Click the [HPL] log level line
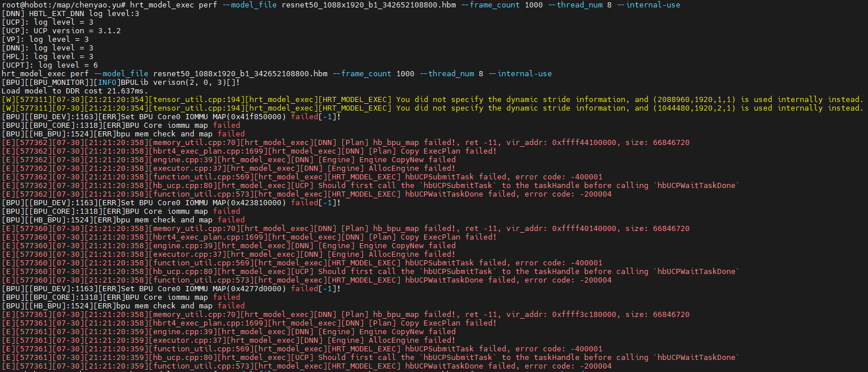Screen dimensions: 868x372 click(48, 56)
